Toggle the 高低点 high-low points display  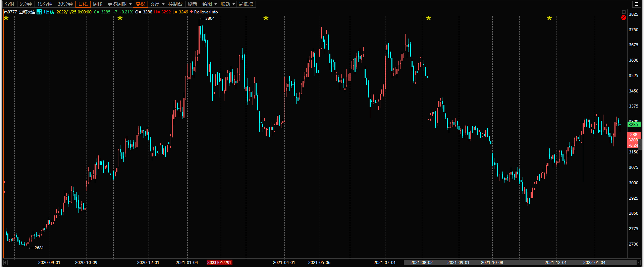click(x=246, y=4)
